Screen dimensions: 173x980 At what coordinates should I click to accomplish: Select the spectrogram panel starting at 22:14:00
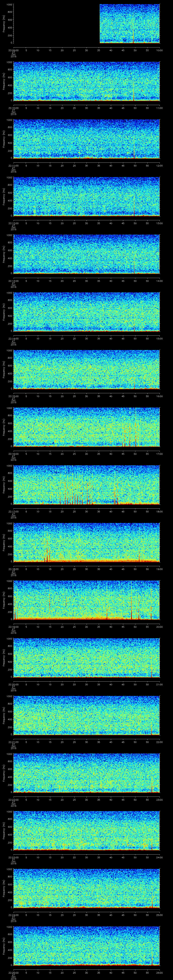[87, 312]
